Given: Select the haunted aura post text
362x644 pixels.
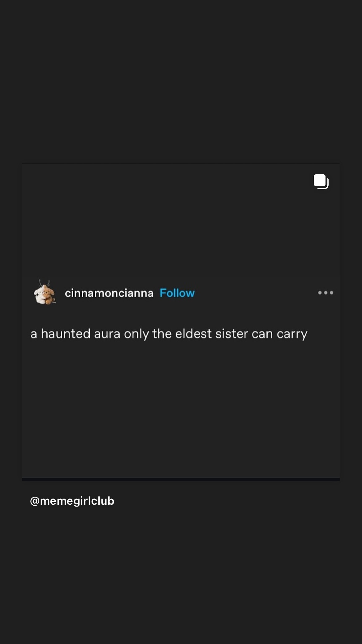Looking at the screenshot, I should (169, 334).
